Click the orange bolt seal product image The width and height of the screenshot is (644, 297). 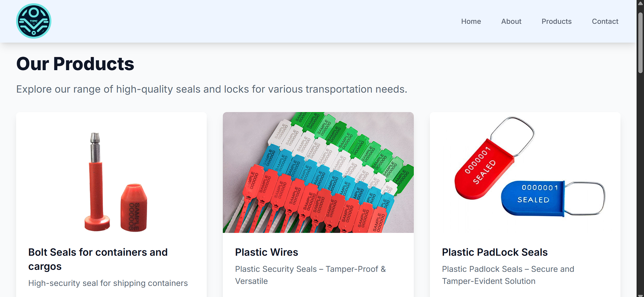click(111, 181)
